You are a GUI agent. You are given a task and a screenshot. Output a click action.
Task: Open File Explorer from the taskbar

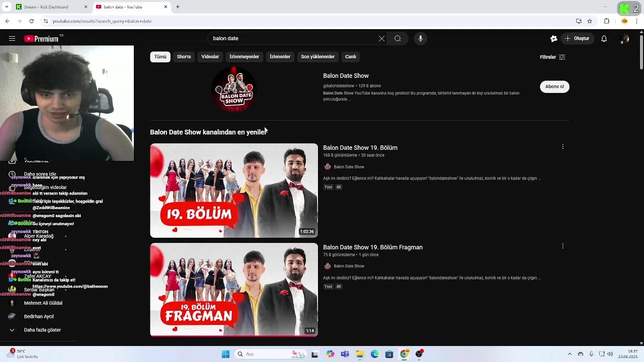(360, 354)
